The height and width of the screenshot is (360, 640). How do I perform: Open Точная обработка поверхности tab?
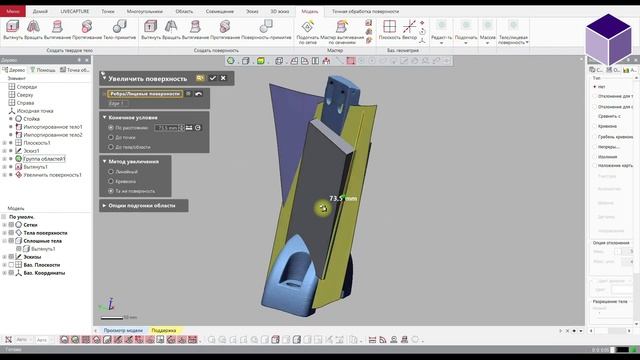[x=365, y=11]
